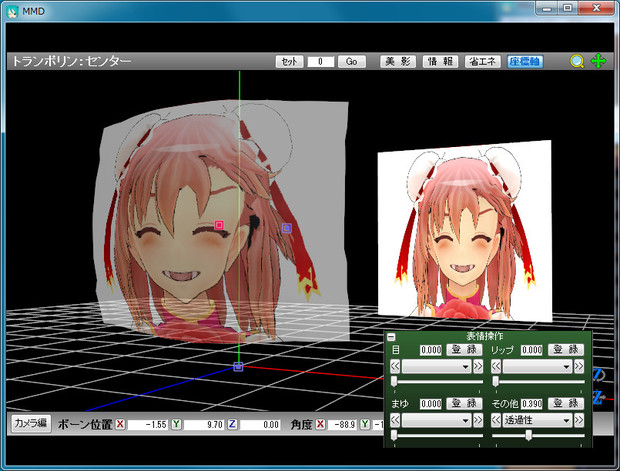Image resolution: width=620 pixels, height=471 pixels.
Task: Click the トランポリン:センター model label
Action: click(x=72, y=61)
